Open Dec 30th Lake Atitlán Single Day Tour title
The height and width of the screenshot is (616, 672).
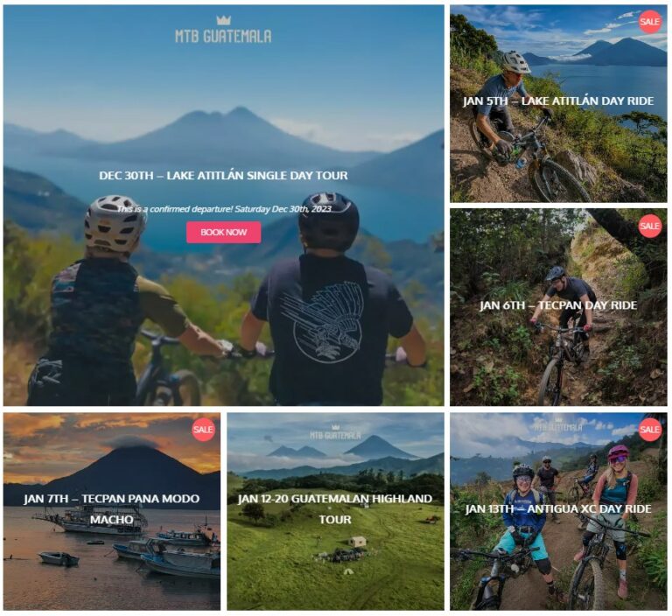(223, 175)
